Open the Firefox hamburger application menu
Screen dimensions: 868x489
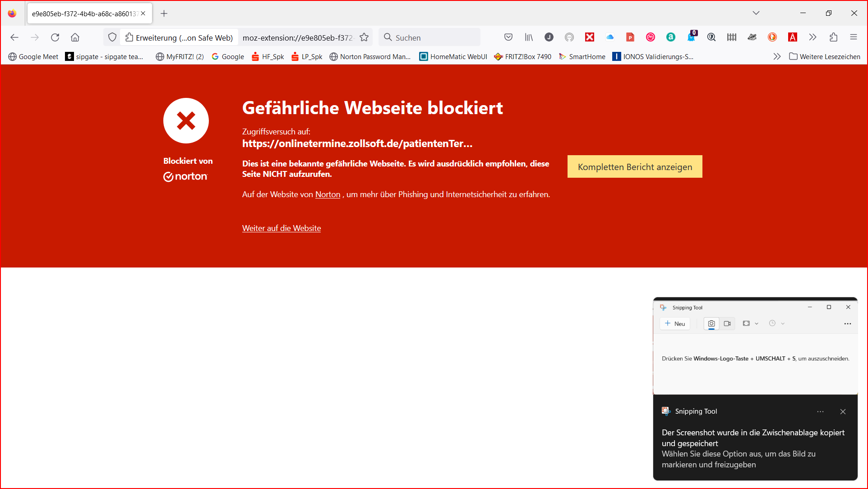click(854, 37)
